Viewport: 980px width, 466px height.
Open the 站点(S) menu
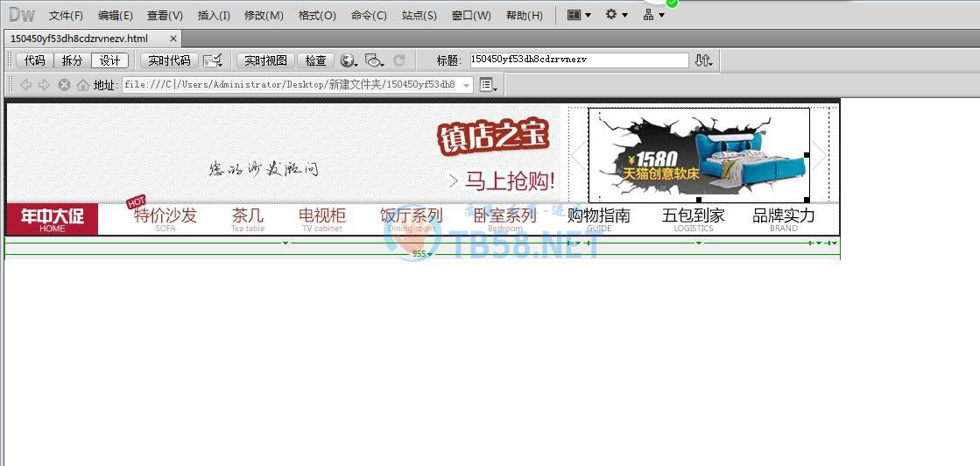click(419, 16)
